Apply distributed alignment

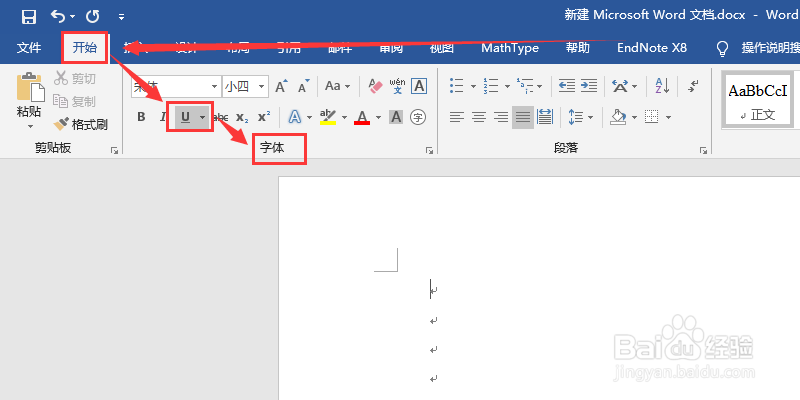[545, 117]
